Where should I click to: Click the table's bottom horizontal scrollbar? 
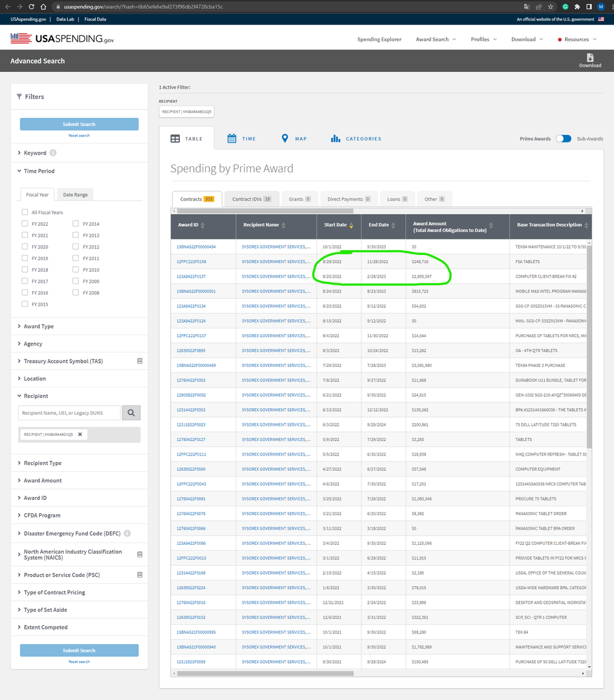[265, 673]
